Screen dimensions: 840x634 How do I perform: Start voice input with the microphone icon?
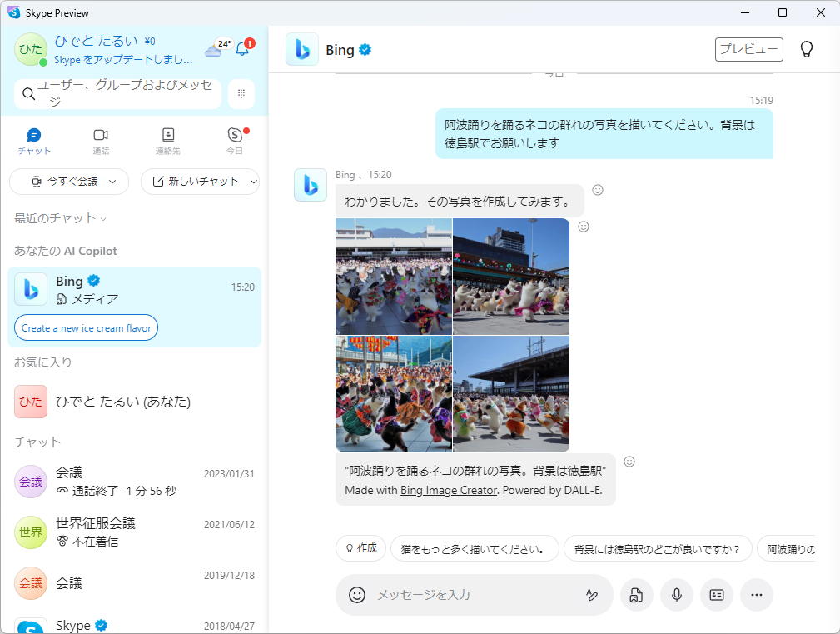[676, 595]
